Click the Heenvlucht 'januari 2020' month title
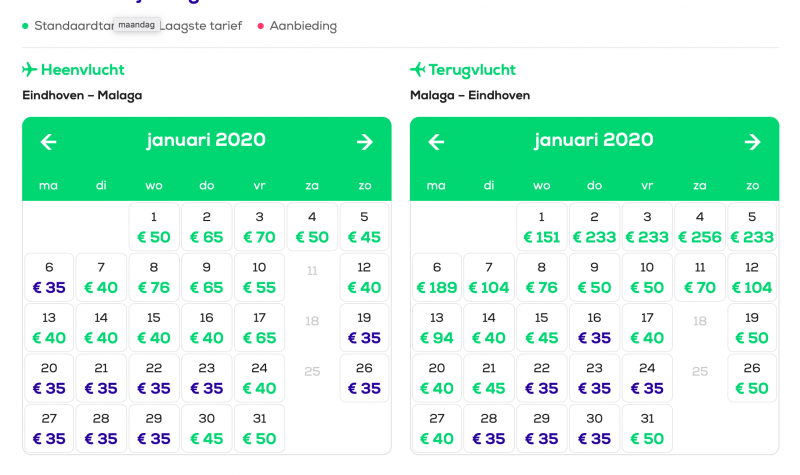 pos(206,140)
